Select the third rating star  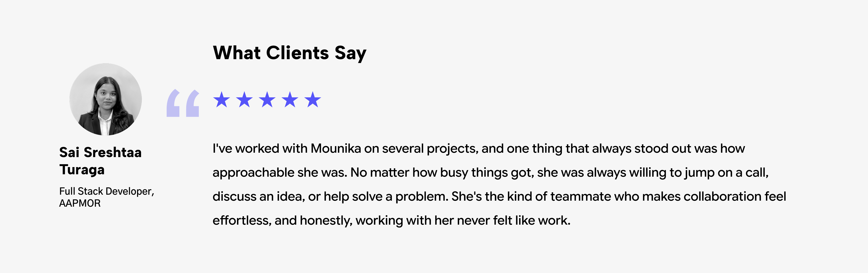(267, 100)
